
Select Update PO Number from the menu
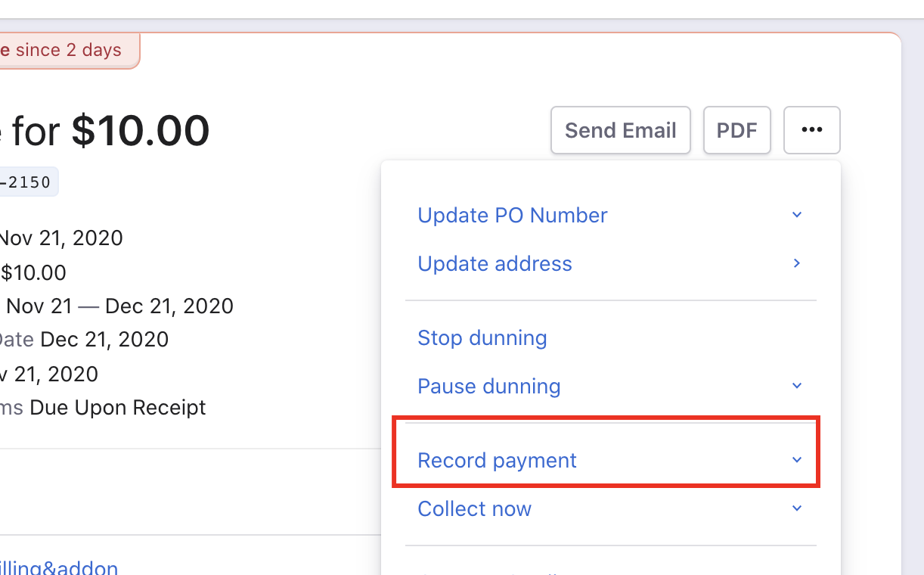click(512, 216)
